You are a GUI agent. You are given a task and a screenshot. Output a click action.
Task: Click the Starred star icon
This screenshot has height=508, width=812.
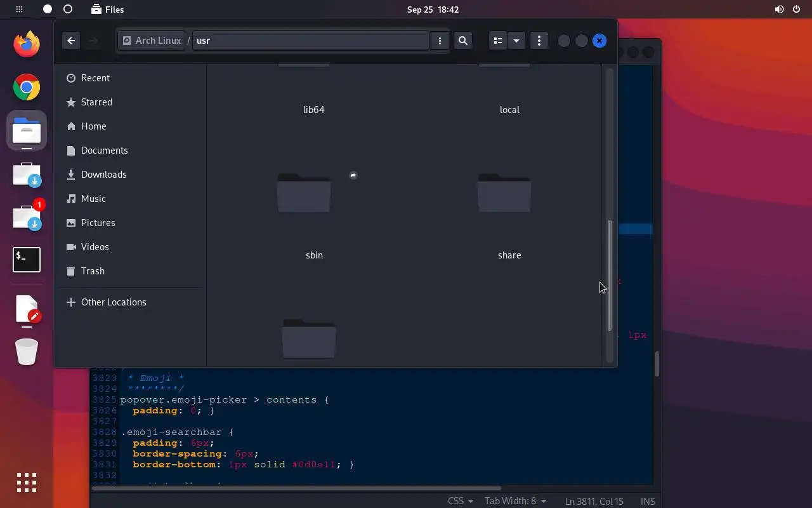click(x=71, y=102)
